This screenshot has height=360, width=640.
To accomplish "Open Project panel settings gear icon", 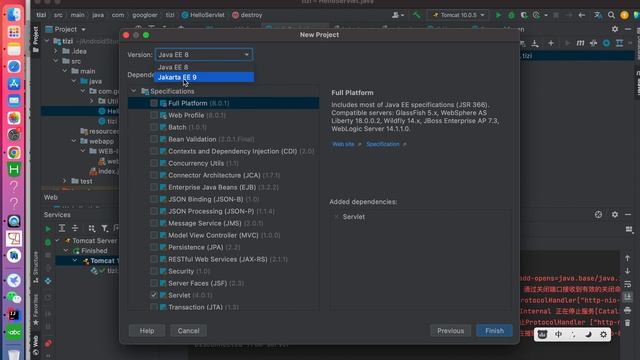I will tap(615, 29).
